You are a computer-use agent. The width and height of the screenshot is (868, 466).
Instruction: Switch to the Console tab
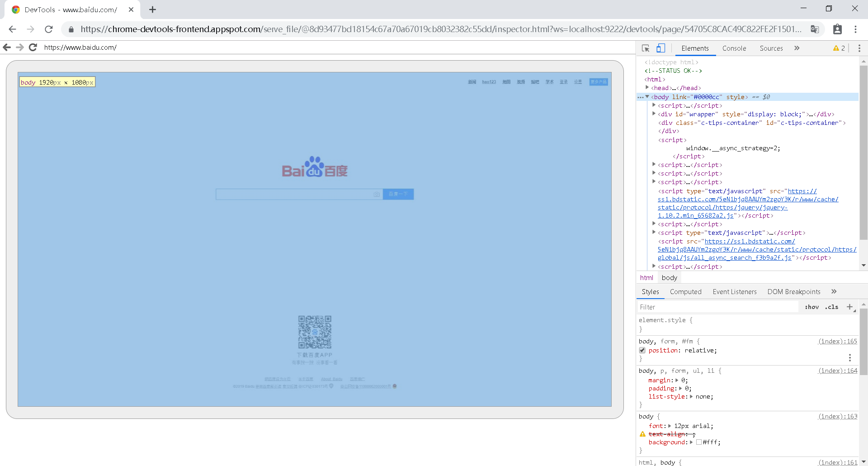[x=734, y=48]
